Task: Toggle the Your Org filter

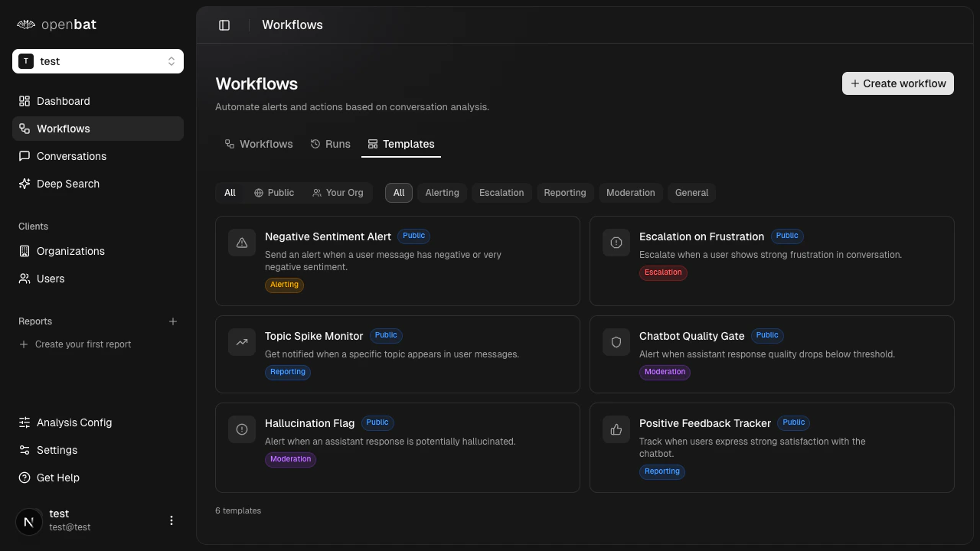Action: [x=338, y=193]
